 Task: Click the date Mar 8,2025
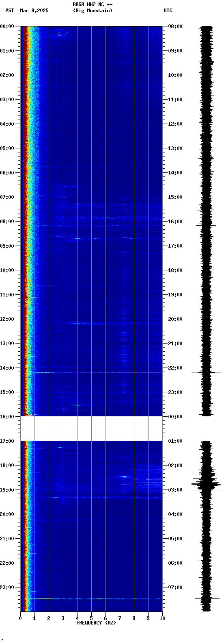point(34,11)
